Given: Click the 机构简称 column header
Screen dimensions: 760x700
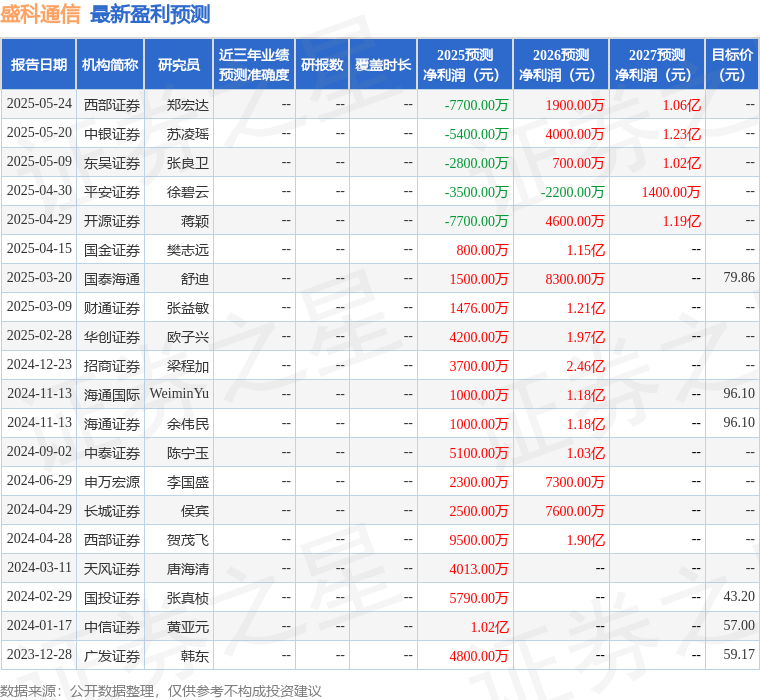Looking at the screenshot, I should (x=110, y=64).
